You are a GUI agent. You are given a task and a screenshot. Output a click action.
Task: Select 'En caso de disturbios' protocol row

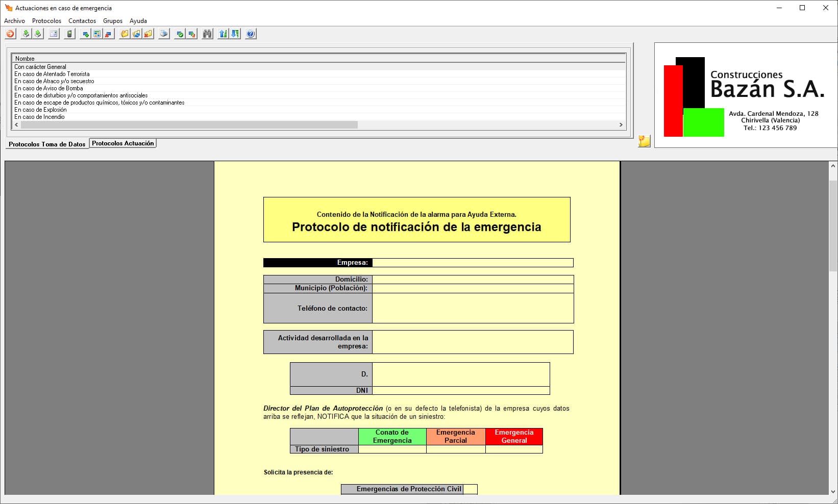318,95
